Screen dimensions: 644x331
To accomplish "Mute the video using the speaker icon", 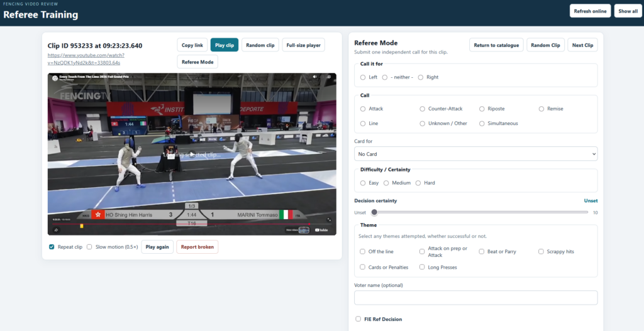I will (x=315, y=77).
